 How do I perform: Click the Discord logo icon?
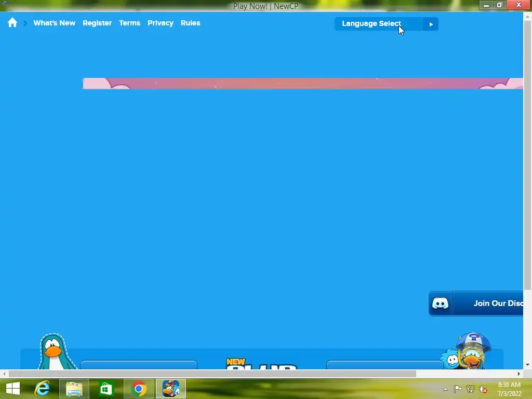point(441,303)
